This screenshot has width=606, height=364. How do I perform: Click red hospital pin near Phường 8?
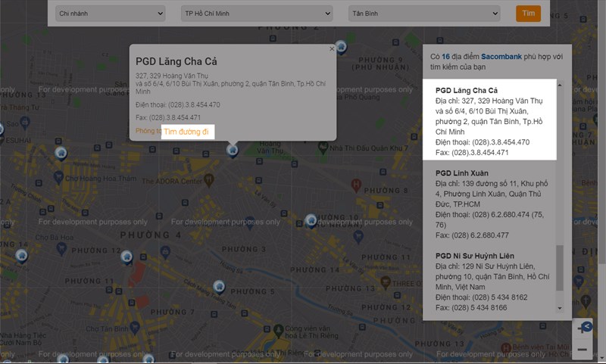356,185
